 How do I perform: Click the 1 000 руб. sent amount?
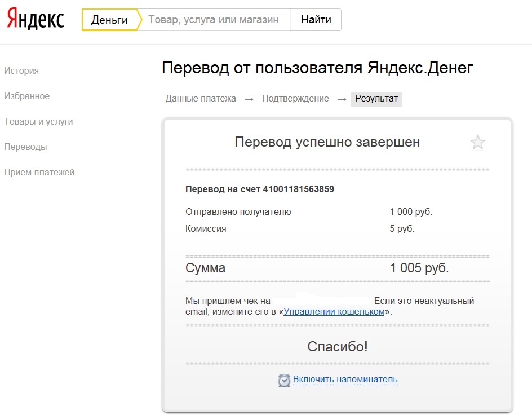(411, 211)
